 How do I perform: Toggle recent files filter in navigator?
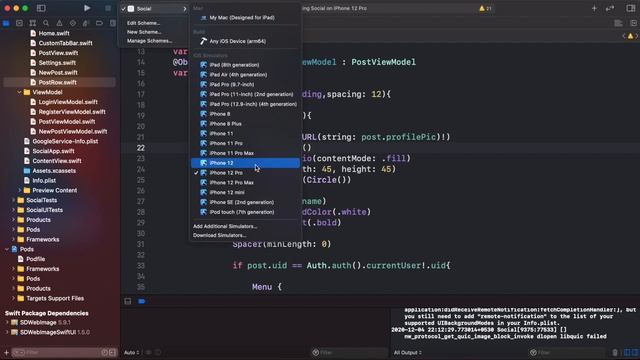point(104,352)
